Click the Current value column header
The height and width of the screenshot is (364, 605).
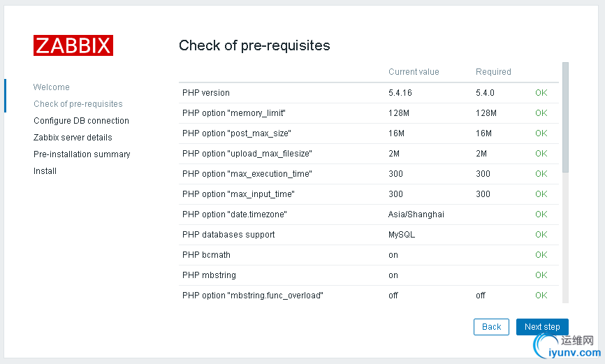pos(414,72)
